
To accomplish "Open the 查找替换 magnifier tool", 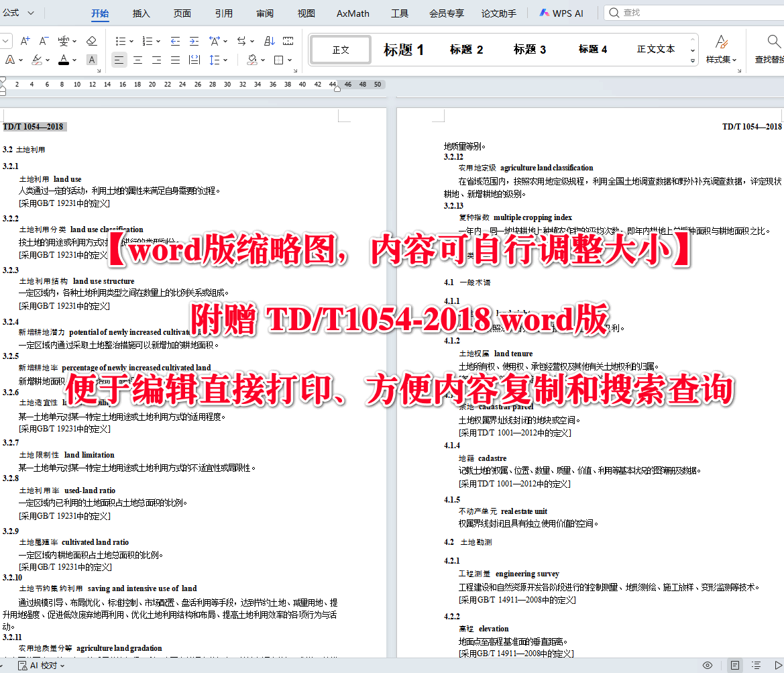I will click(770, 49).
